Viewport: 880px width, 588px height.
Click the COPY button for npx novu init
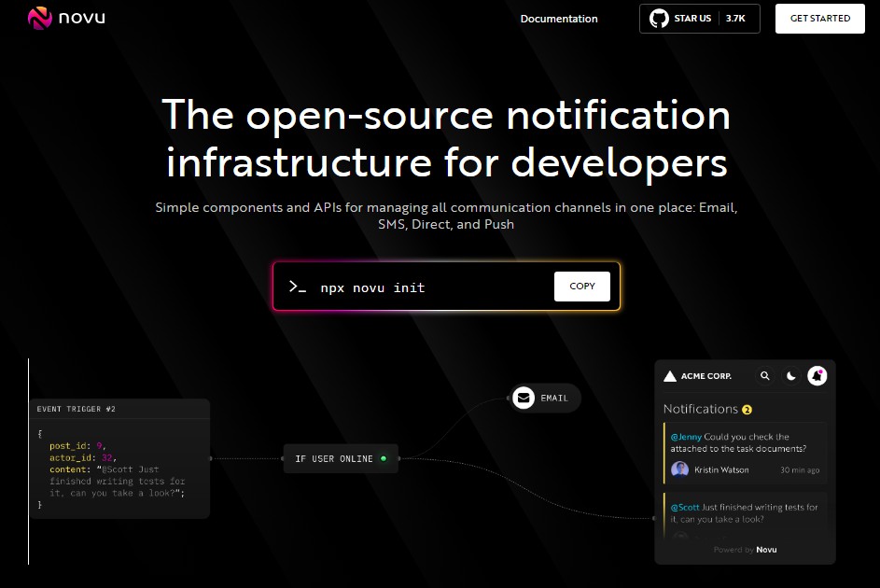pyautogui.click(x=581, y=287)
